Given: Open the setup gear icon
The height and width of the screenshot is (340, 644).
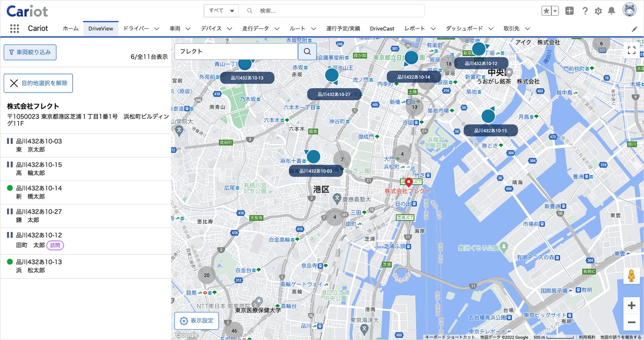Looking at the screenshot, I should [598, 11].
